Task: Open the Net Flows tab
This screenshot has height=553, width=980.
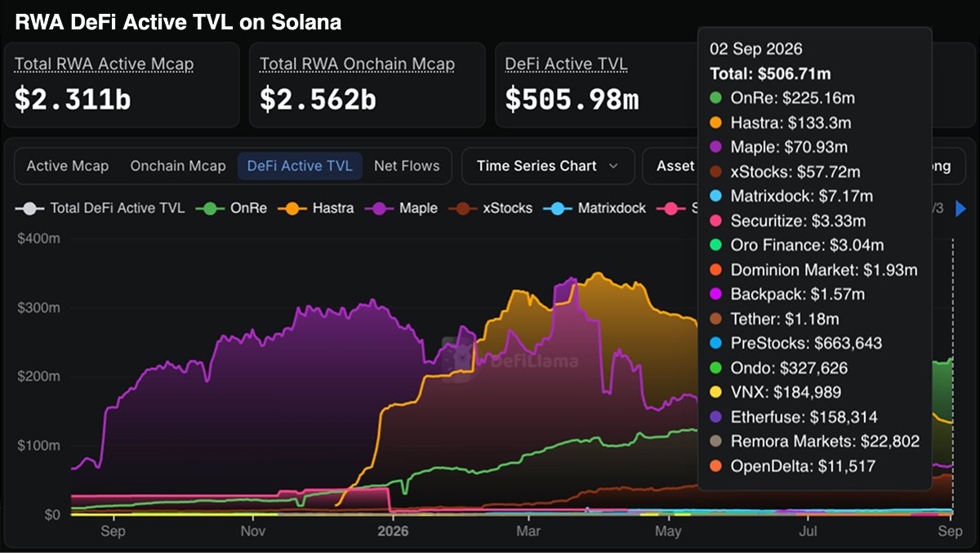Action: (x=407, y=166)
